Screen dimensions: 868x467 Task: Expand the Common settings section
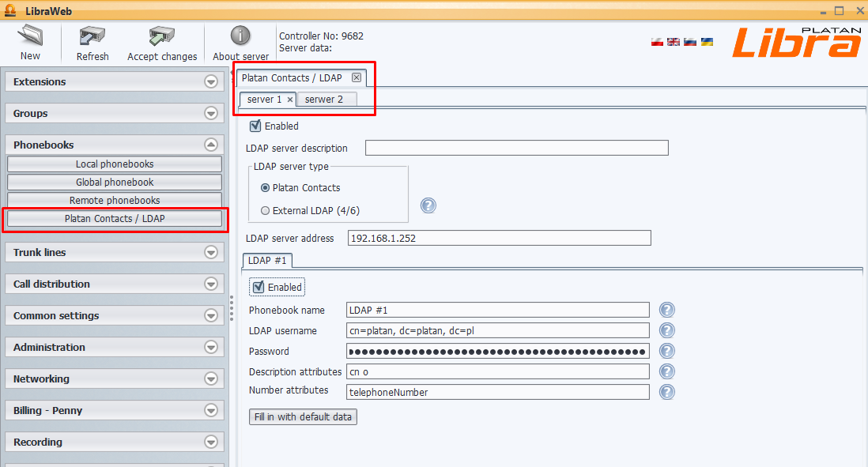[x=211, y=315]
